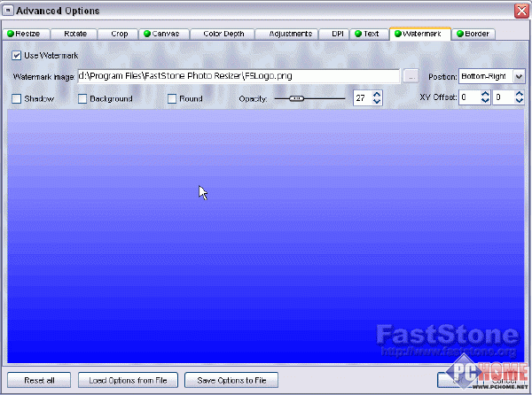Click the Y offset value field
The height and width of the screenshot is (395, 532).
[x=504, y=97]
